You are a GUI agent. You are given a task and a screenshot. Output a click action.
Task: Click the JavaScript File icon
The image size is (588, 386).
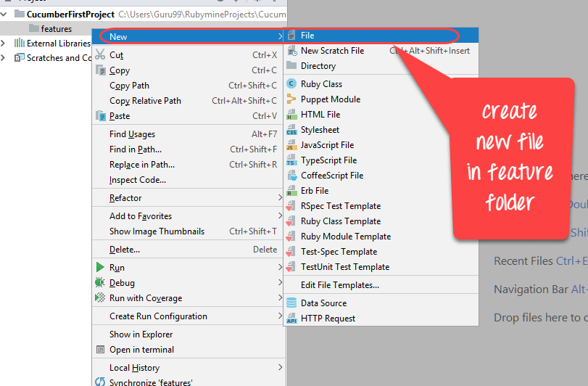tap(291, 145)
